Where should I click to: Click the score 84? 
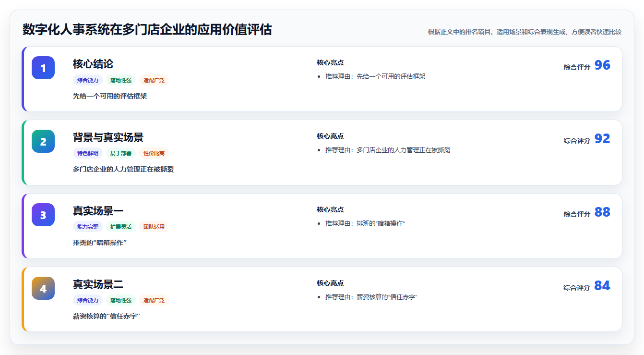tap(602, 286)
